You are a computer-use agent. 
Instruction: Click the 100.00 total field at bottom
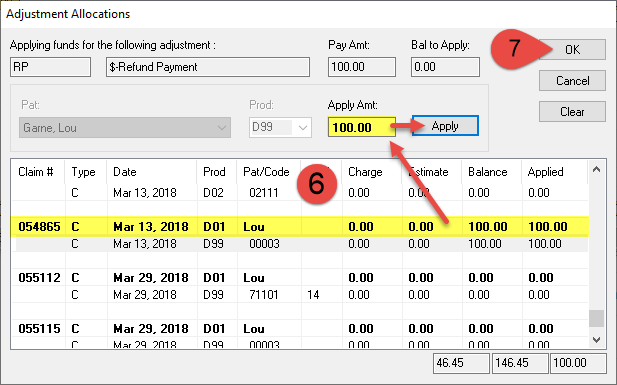click(x=578, y=363)
